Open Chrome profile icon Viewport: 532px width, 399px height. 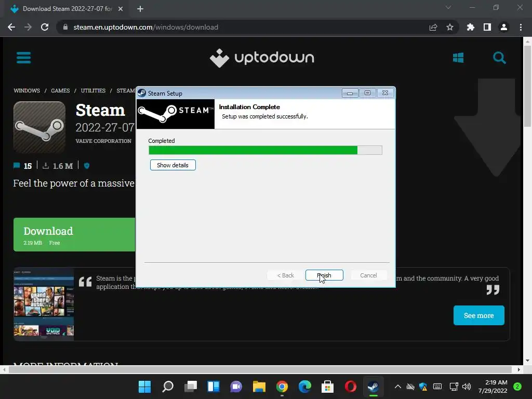(504, 27)
